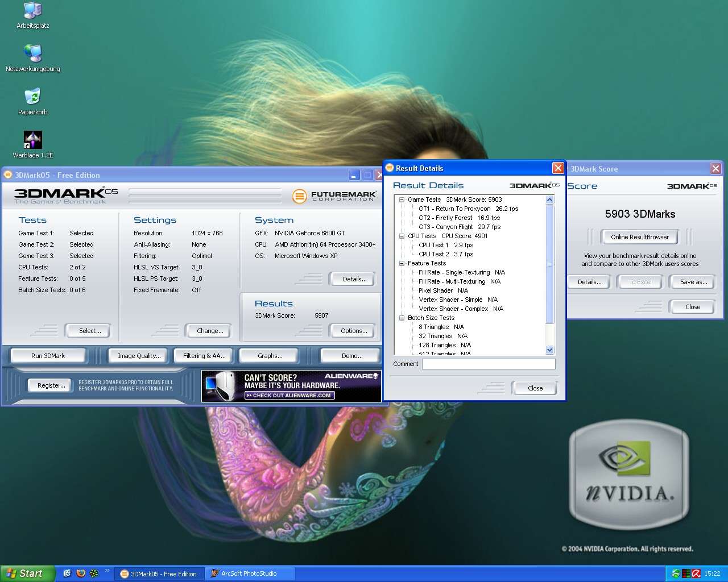This screenshot has width=728, height=582.
Task: Launch Firefox from the quick launch bar
Action: (x=81, y=573)
